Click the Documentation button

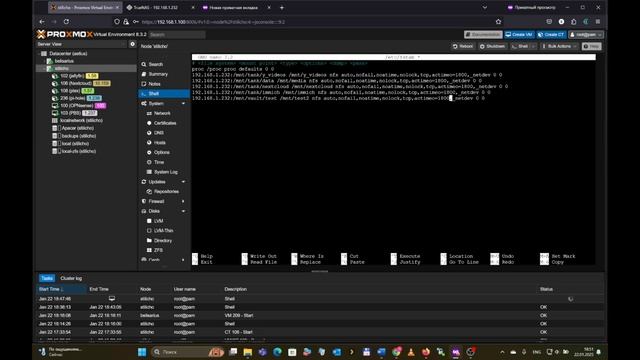pos(483,35)
